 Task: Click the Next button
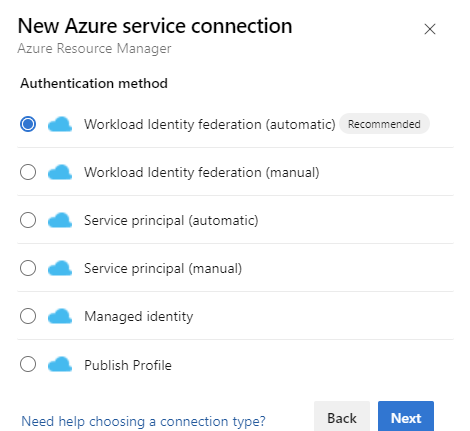pos(406,417)
